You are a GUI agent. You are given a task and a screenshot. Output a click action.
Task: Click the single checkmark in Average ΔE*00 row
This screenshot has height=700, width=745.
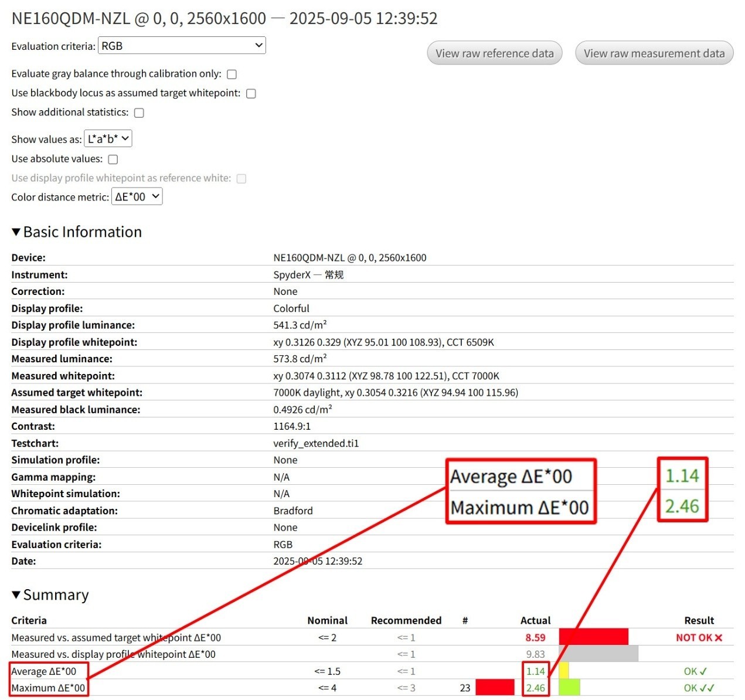pyautogui.click(x=703, y=671)
